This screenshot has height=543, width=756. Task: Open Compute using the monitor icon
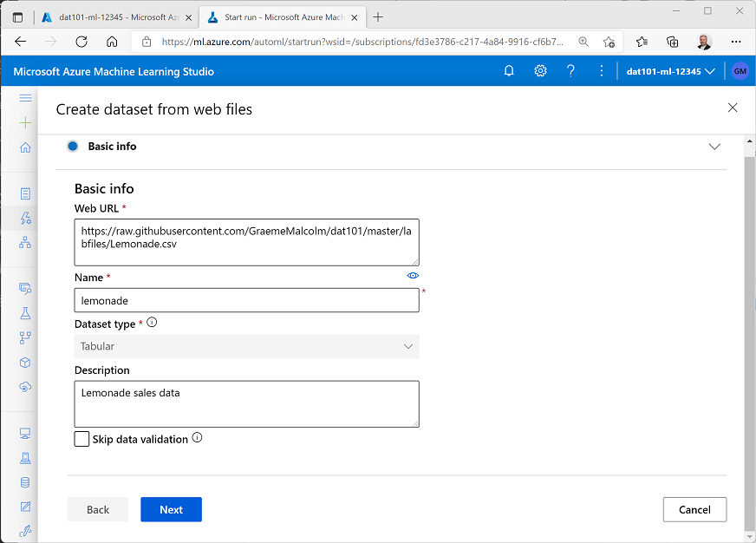click(25, 432)
